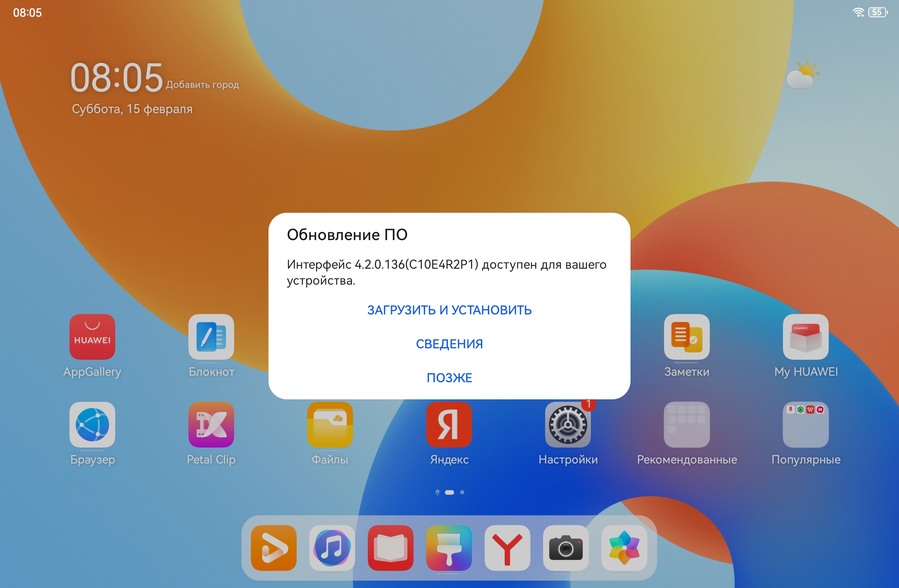Tap the status bar time 08:05
The width and height of the screenshot is (899, 588).
pyautogui.click(x=27, y=13)
